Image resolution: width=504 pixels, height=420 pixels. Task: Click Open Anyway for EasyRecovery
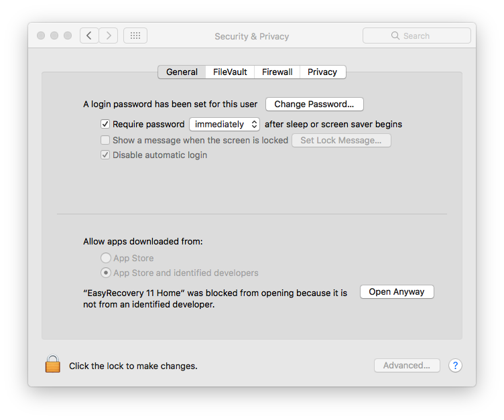tap(397, 292)
